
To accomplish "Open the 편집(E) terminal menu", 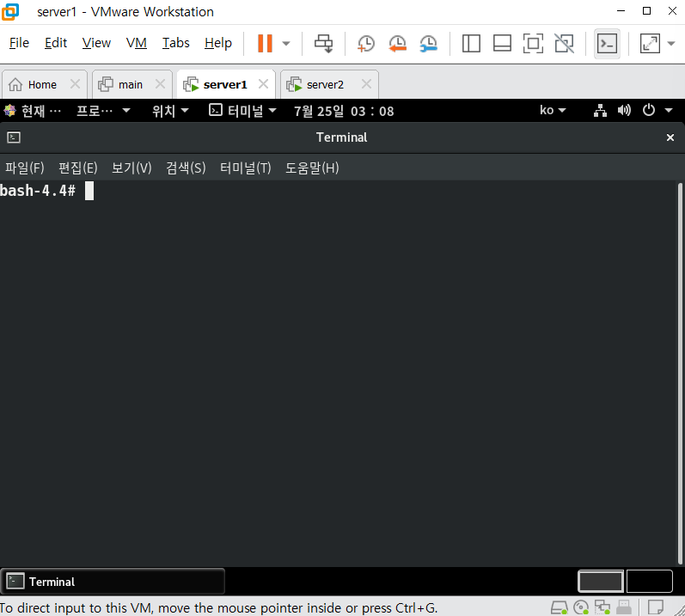I will click(77, 168).
